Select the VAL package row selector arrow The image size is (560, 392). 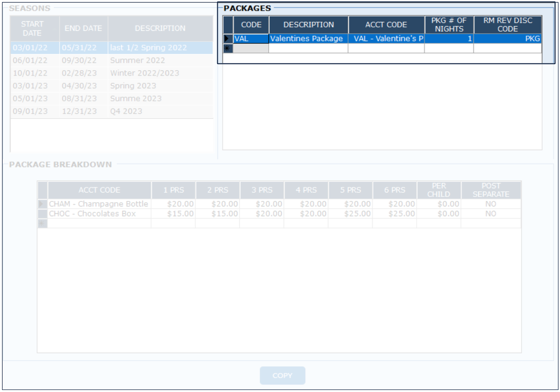point(228,39)
